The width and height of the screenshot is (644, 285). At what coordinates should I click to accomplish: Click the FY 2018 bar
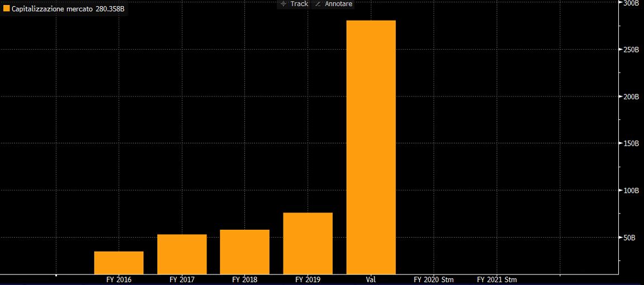245,252
